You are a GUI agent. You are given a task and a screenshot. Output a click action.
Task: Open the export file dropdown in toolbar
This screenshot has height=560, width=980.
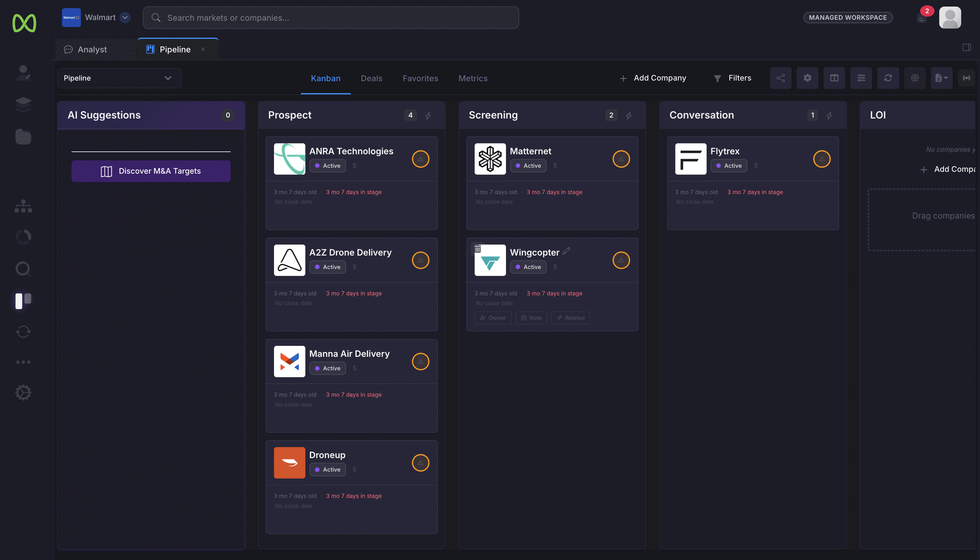pyautogui.click(x=941, y=78)
